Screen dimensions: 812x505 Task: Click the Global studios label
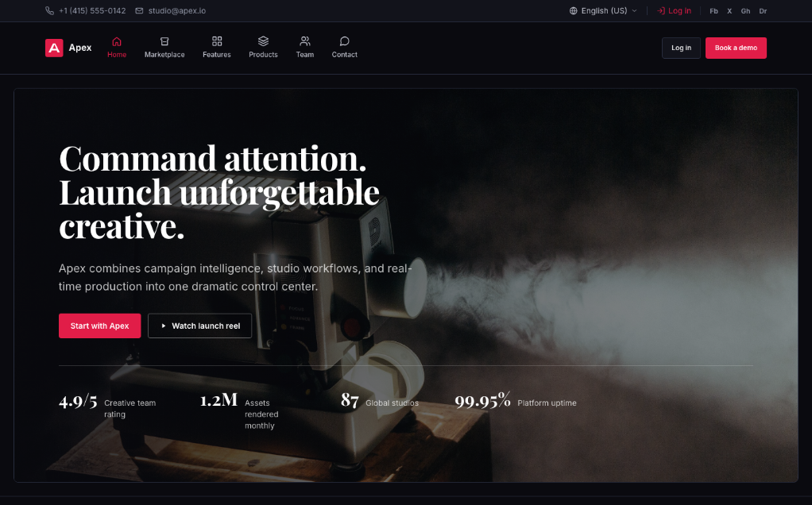[392, 403]
